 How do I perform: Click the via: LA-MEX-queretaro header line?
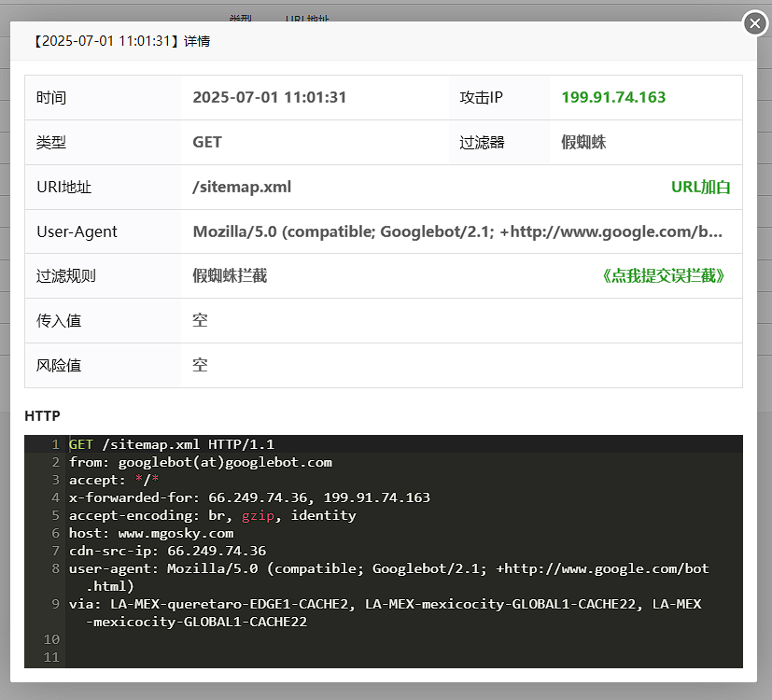(x=385, y=612)
